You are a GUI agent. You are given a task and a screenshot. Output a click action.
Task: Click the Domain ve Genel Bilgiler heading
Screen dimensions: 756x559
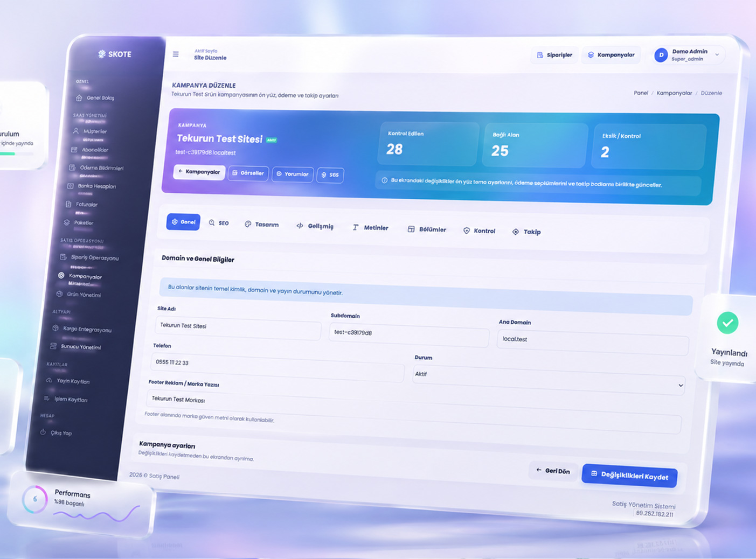click(x=198, y=259)
